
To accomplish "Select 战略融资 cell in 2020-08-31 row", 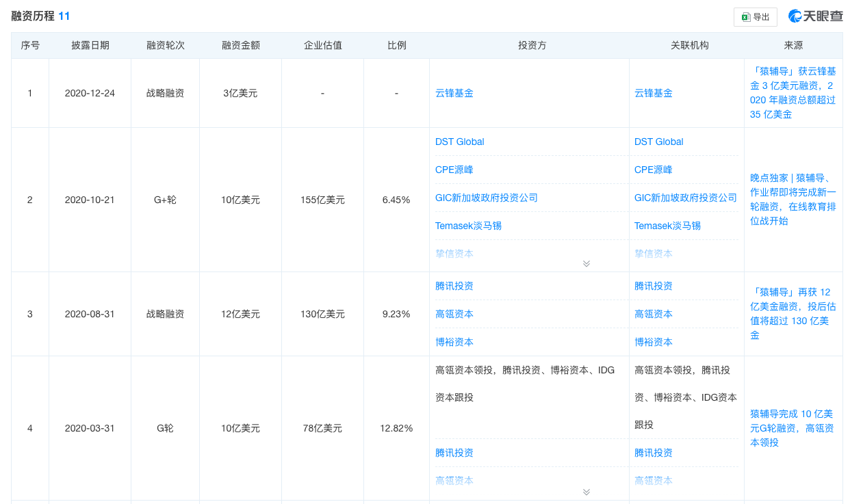I will tap(165, 314).
